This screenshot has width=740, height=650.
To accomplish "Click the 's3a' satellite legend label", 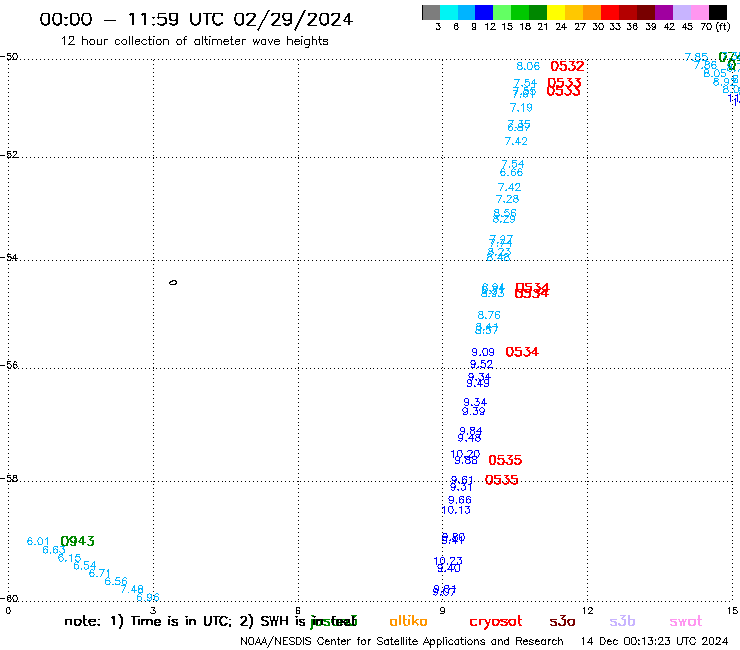I will 562,621.
